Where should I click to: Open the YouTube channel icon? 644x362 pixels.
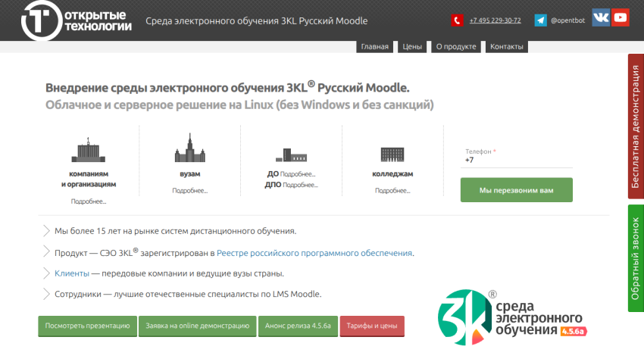point(621,17)
